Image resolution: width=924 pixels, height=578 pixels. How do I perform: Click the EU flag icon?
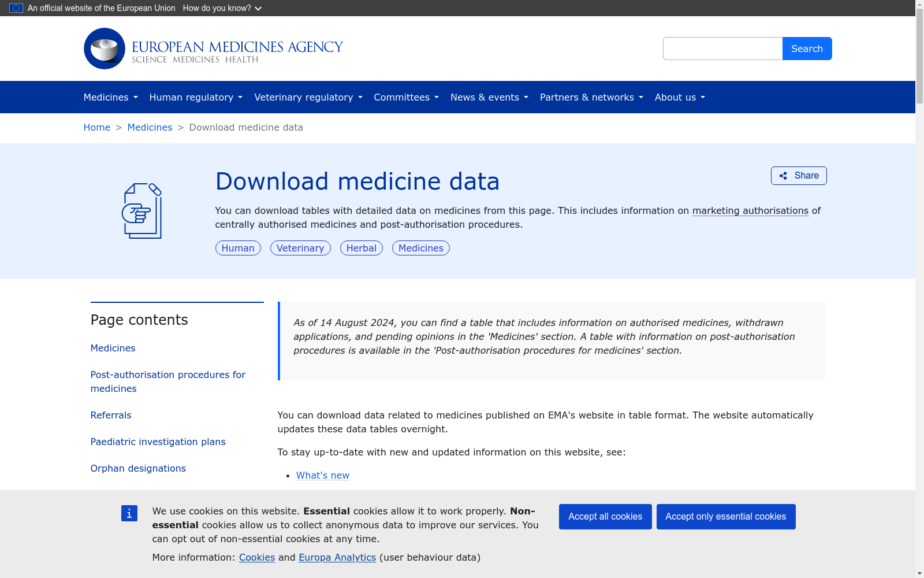pos(16,8)
